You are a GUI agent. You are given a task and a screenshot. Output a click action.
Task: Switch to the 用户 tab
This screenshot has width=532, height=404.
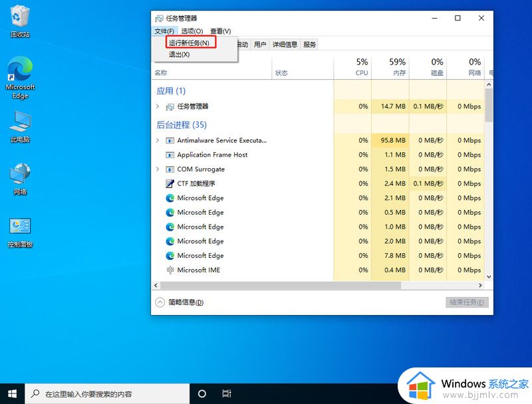(260, 45)
